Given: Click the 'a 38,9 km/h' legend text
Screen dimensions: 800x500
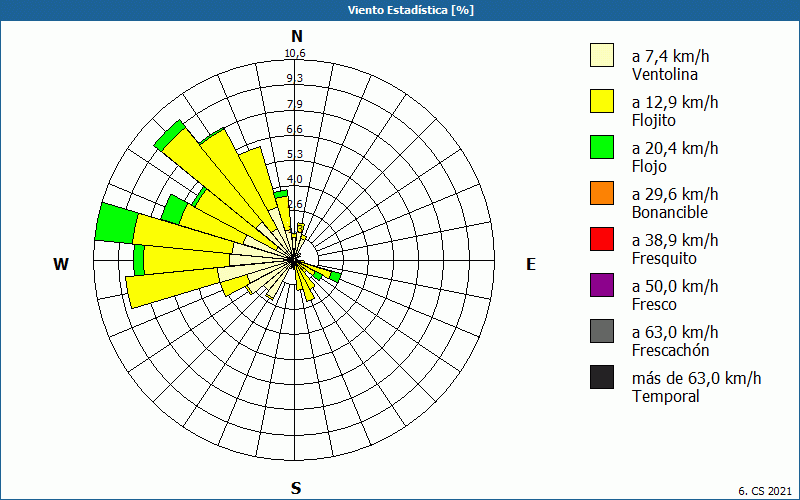Looking at the screenshot, I should (675, 240).
